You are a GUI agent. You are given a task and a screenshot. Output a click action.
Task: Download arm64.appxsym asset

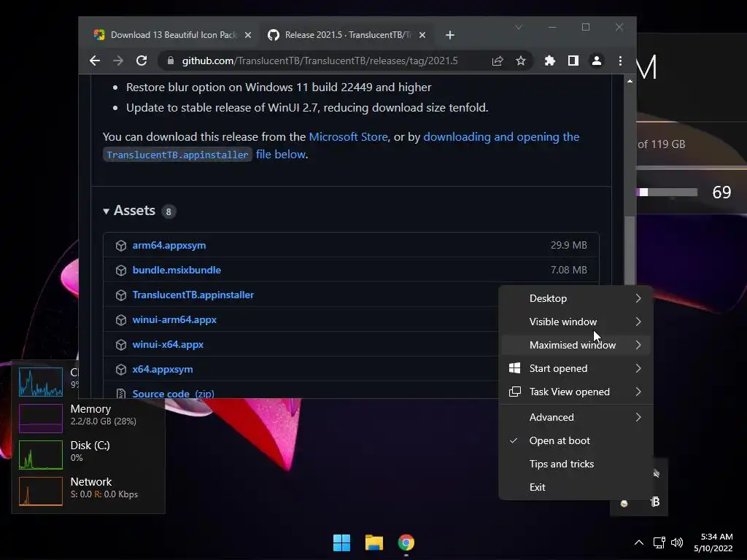[x=169, y=245]
